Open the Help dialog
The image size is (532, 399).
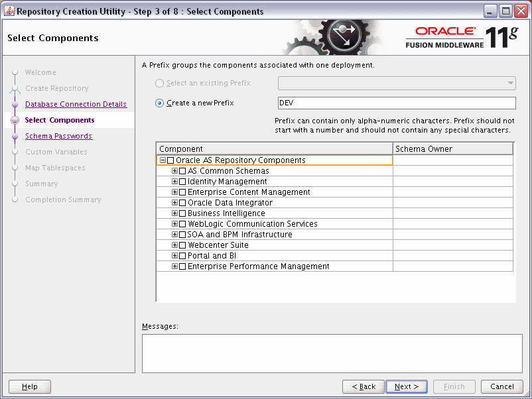pyautogui.click(x=29, y=386)
